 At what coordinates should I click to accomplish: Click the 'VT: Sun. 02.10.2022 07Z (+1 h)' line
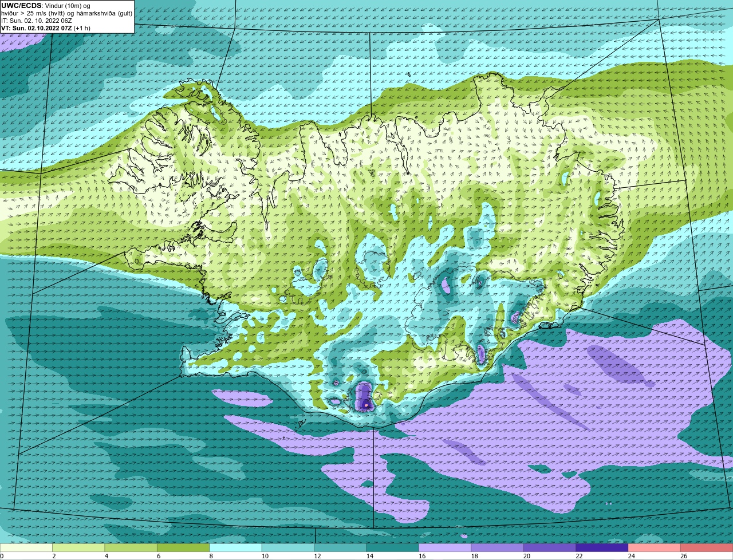click(46, 28)
